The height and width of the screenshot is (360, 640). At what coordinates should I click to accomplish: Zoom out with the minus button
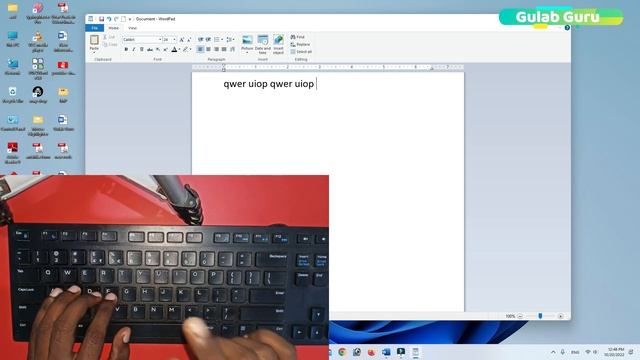point(520,316)
